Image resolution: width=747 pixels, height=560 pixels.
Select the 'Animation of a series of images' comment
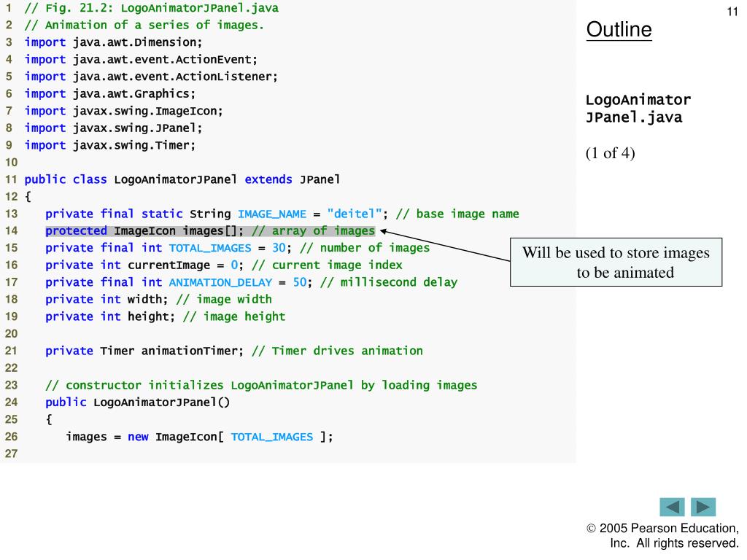tap(144, 25)
